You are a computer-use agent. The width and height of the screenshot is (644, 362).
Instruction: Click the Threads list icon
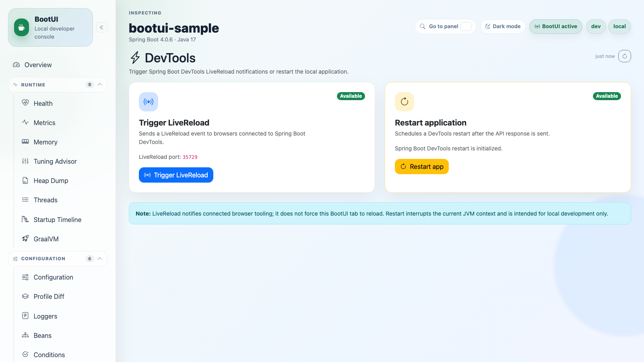pyautogui.click(x=25, y=200)
